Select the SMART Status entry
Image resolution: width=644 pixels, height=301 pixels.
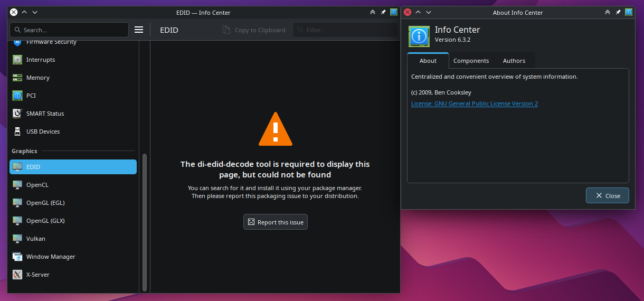[x=73, y=114]
